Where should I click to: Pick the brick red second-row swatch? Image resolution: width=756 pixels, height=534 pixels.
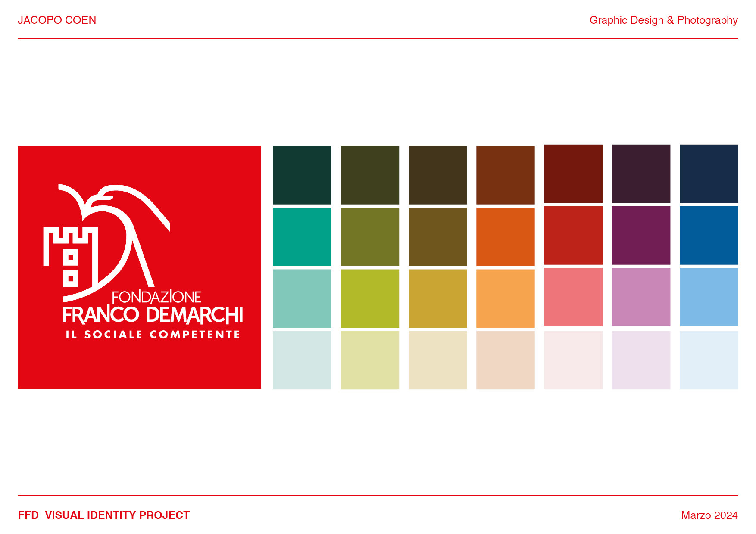tap(573, 236)
